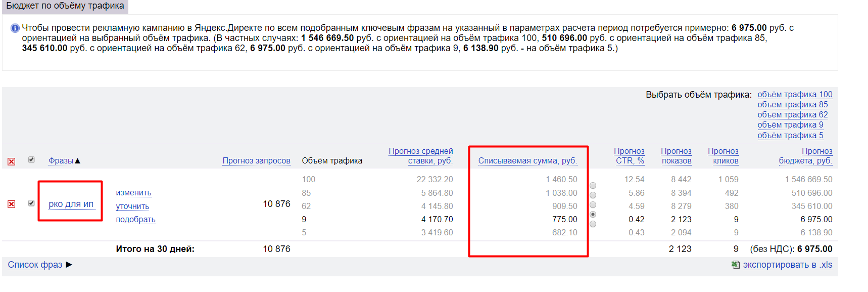
Task: Uncheck the рко для ип phrase checkbox
Action: click(x=31, y=203)
